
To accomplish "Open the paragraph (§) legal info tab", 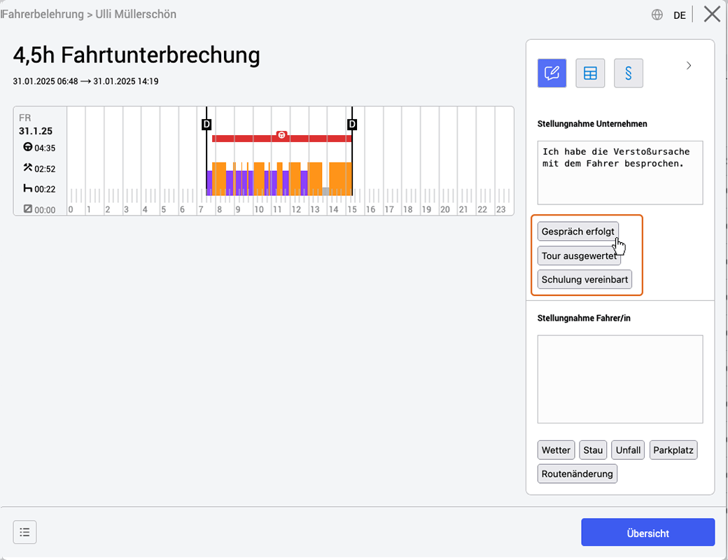I will click(628, 73).
